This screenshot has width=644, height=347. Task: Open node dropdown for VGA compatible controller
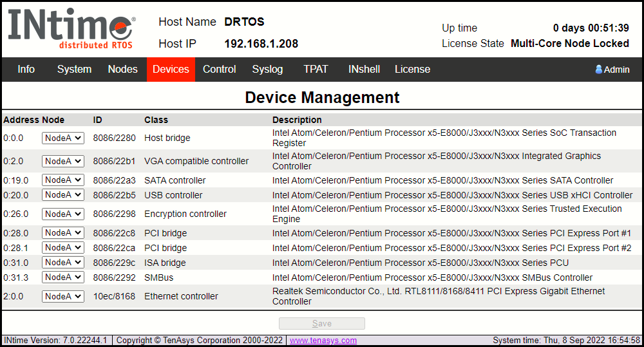coord(63,161)
